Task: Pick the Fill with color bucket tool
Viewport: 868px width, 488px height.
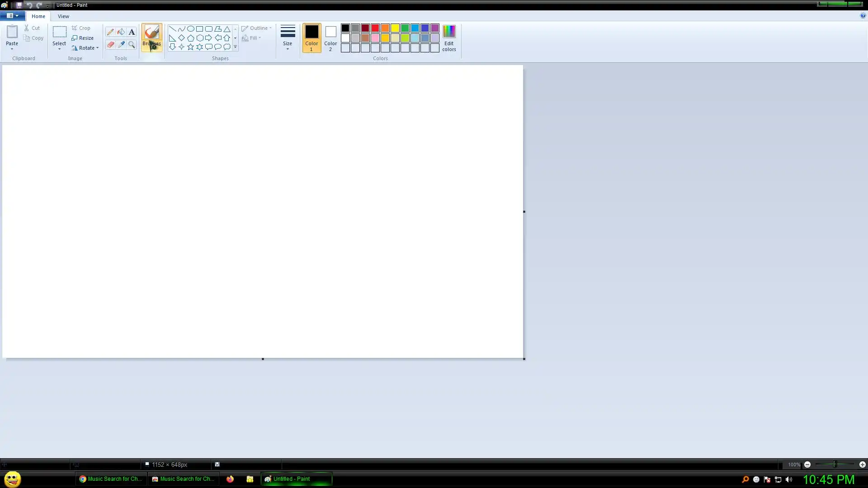Action: tap(121, 32)
